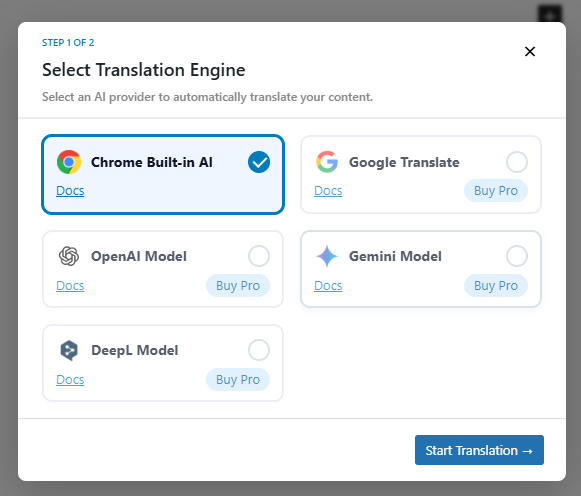Click the 'Gemini Model' label
The width and height of the screenshot is (581, 496).
tap(395, 256)
